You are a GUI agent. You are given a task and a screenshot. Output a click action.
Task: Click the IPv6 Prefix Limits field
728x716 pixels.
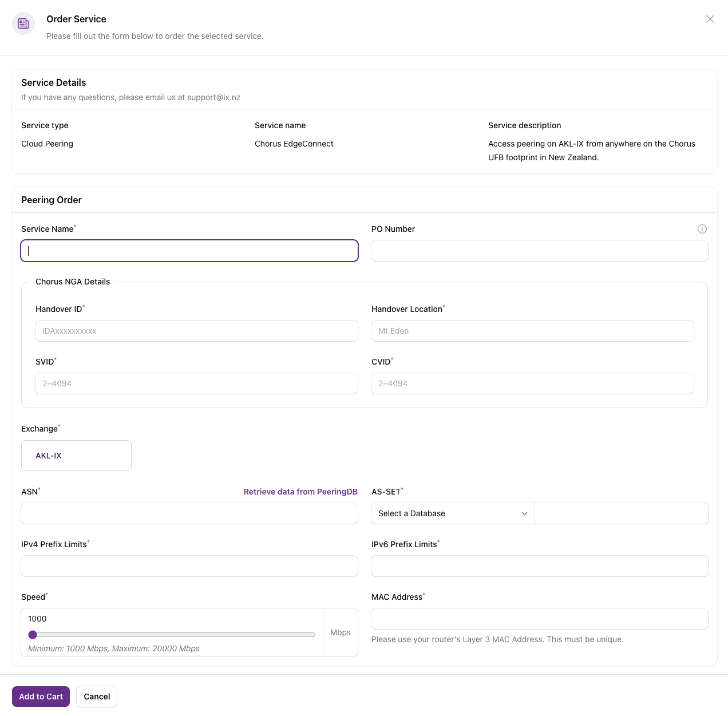tap(540, 566)
